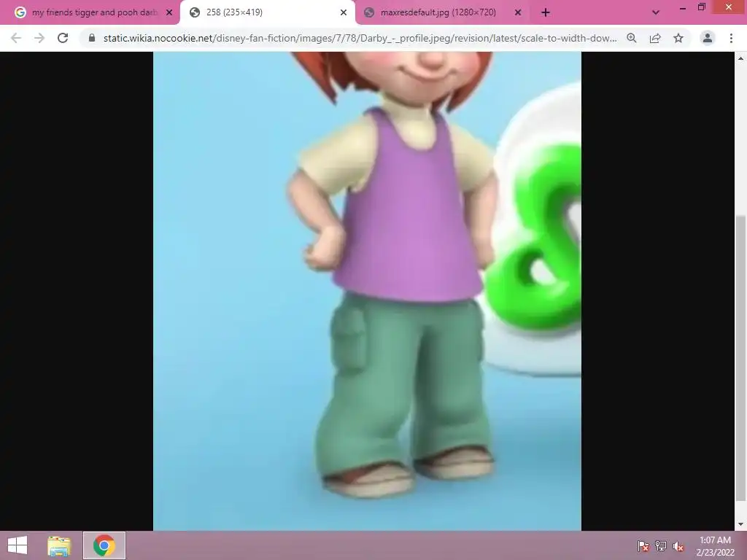This screenshot has width=747, height=560.
Task: Close the maxresdefault.jpg tab
Action: pyautogui.click(x=518, y=12)
